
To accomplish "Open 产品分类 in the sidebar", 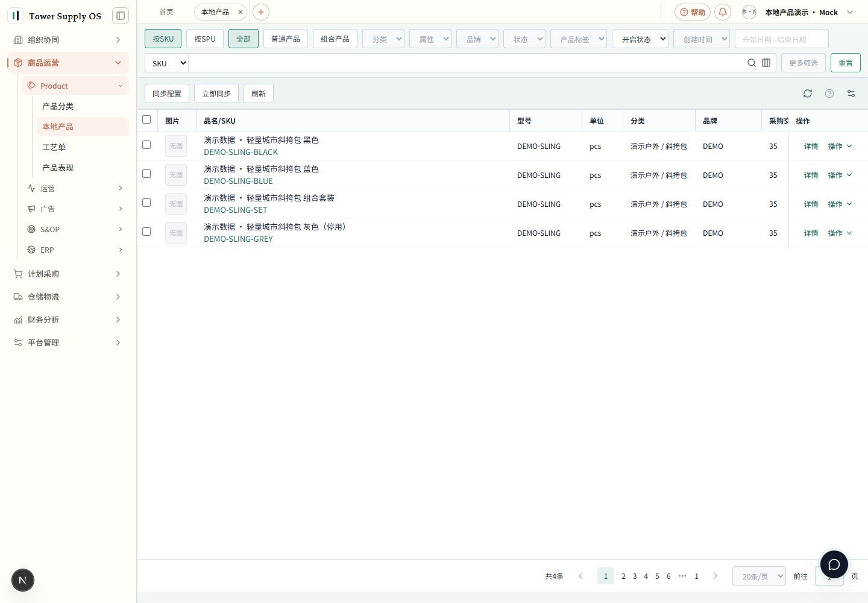I will (x=83, y=106).
